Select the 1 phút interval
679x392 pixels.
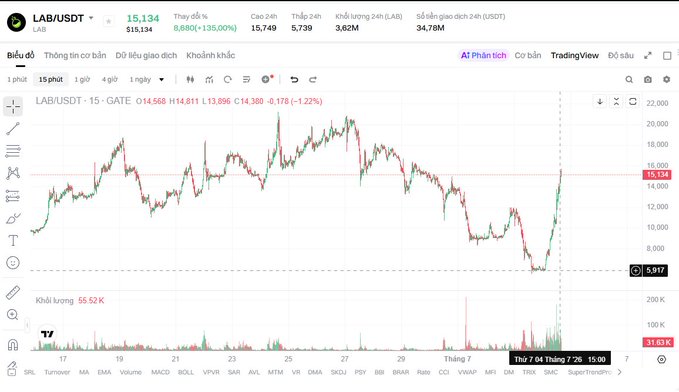(17, 80)
